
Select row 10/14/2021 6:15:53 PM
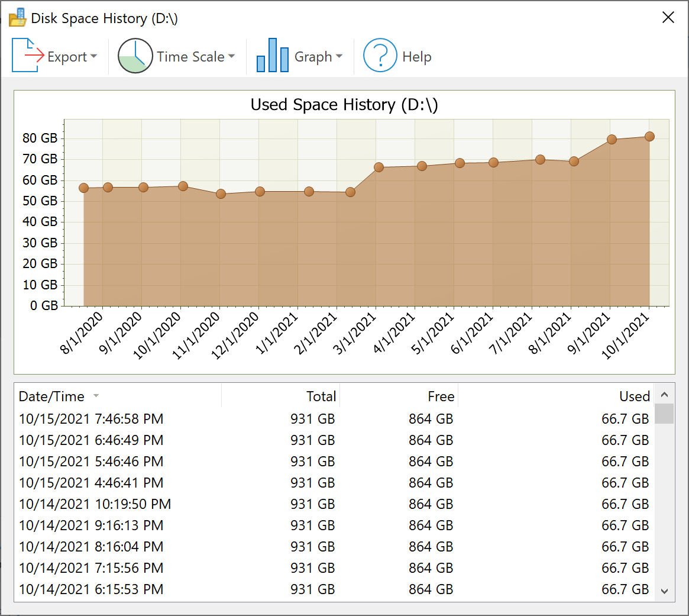click(x=334, y=589)
